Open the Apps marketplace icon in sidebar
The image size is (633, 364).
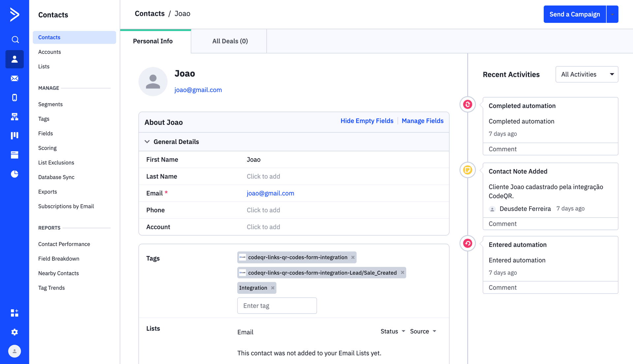click(x=15, y=313)
